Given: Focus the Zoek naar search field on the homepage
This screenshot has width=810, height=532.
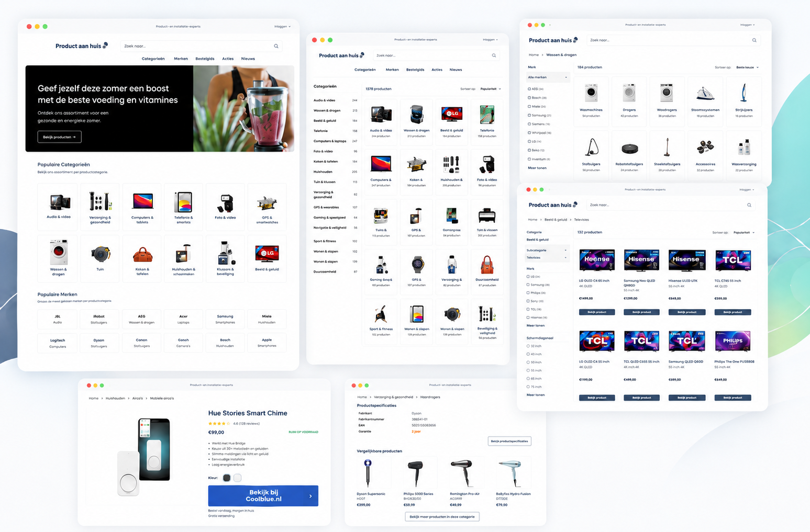Looking at the screenshot, I should [202, 46].
